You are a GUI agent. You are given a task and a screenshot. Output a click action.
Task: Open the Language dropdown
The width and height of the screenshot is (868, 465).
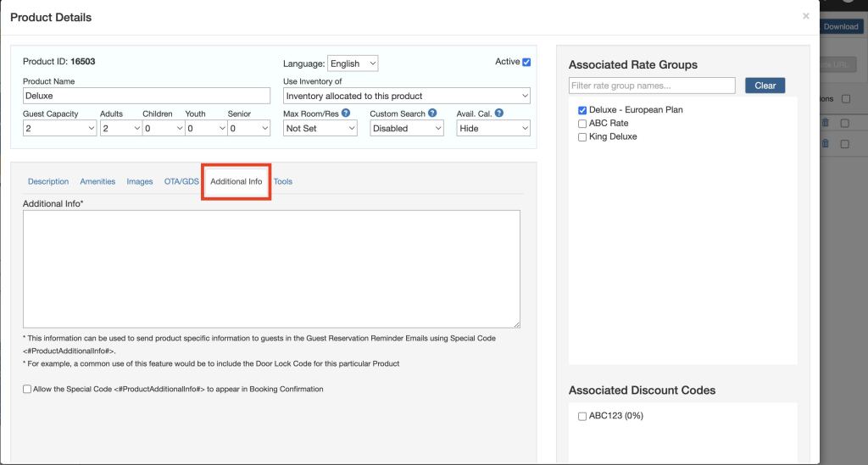(x=353, y=64)
